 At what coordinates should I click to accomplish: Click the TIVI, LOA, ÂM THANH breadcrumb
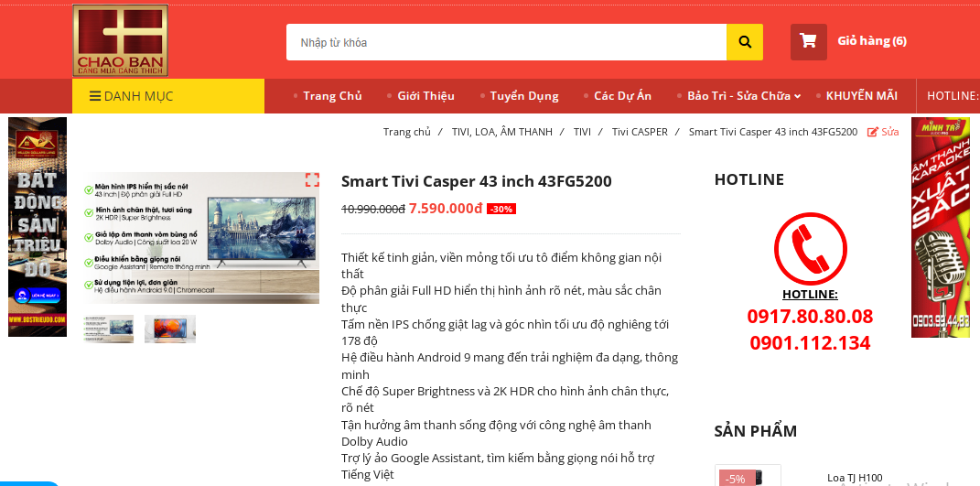pos(501,132)
